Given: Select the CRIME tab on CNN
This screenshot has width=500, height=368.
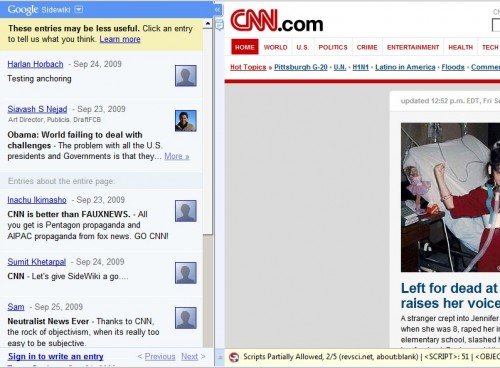Looking at the screenshot, I should click(367, 47).
